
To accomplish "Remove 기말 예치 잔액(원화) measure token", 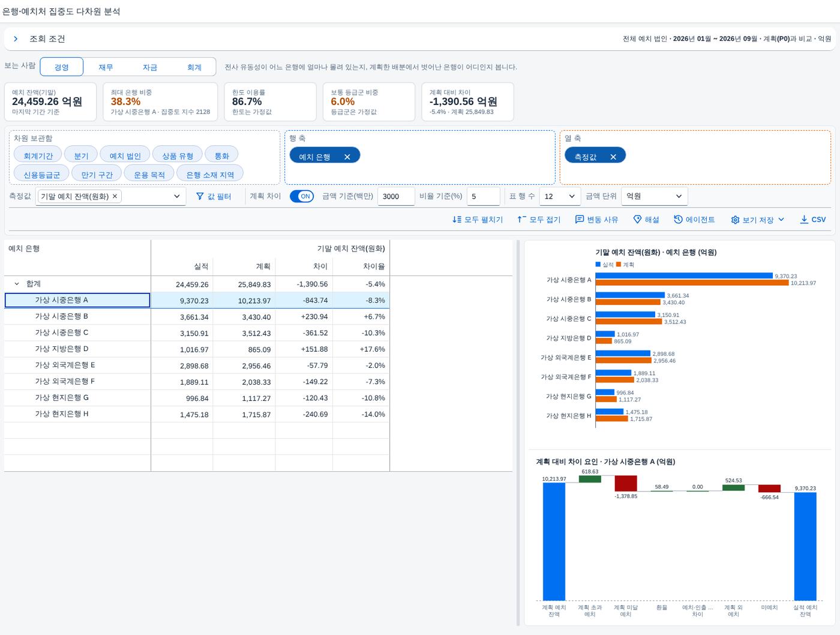I will click(115, 196).
